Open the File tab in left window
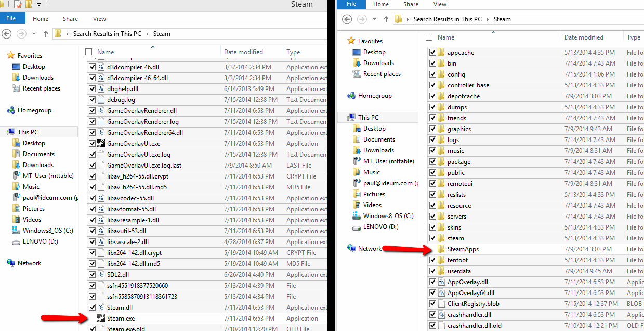Image resolution: width=644 pixels, height=331 pixels. click(x=11, y=19)
